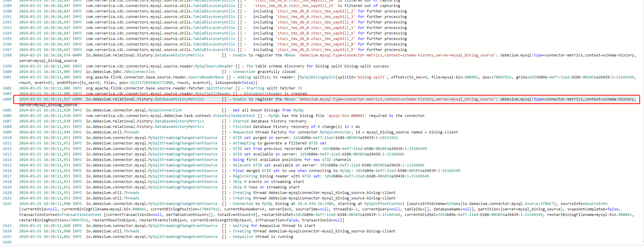The height and width of the screenshot is (246, 644).
Task: Click 'Started database history recovery' message
Action: coord(270,121)
